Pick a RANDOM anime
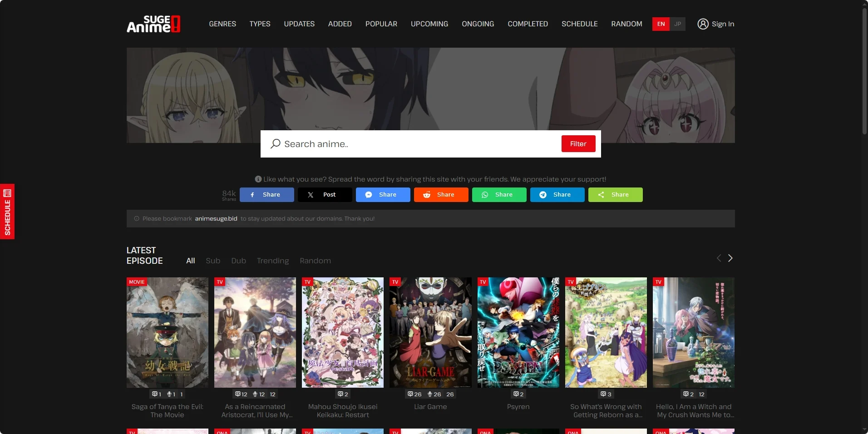Screen dimensions: 868x434 pyautogui.click(x=626, y=24)
